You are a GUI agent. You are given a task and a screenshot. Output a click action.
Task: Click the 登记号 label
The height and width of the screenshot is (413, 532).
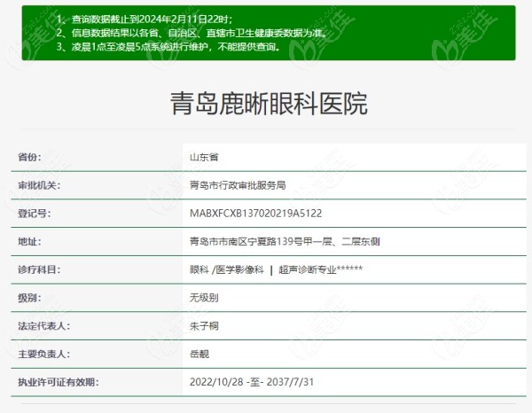[x=35, y=214]
